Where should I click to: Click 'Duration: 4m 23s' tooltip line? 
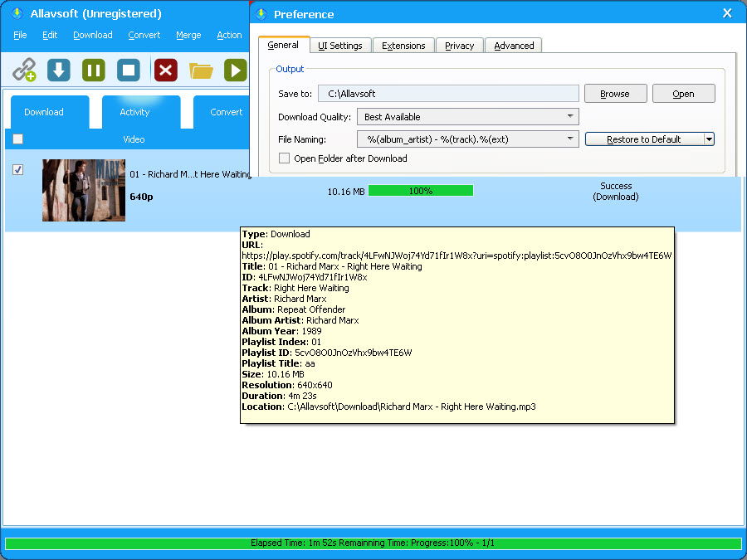(x=279, y=396)
